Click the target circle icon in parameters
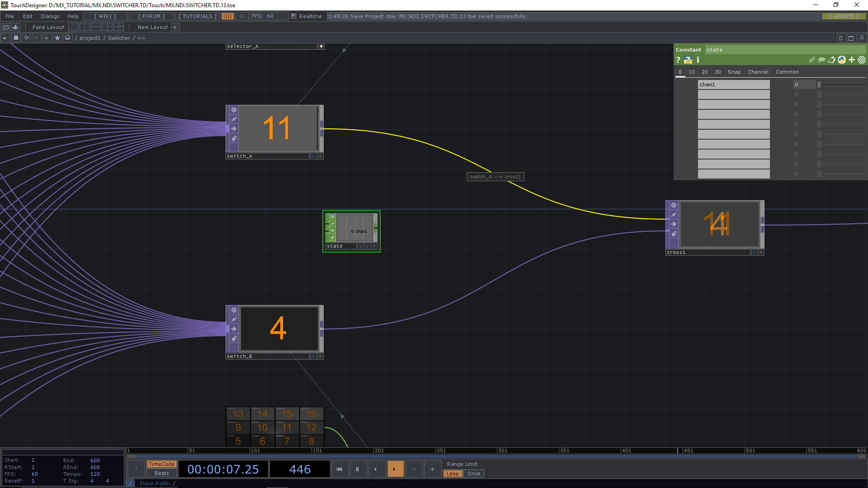This screenshot has width=868, height=488. 862,60
